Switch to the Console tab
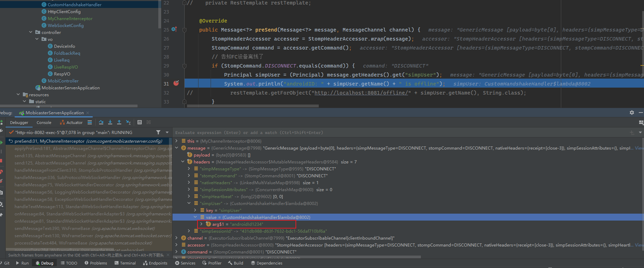Viewport: 644px width, 268px height. [44, 123]
